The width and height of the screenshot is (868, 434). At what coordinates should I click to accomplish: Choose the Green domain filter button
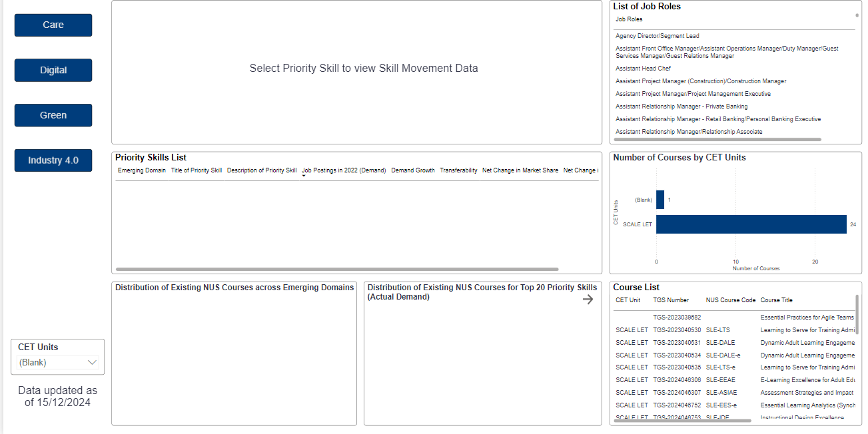[x=53, y=115]
